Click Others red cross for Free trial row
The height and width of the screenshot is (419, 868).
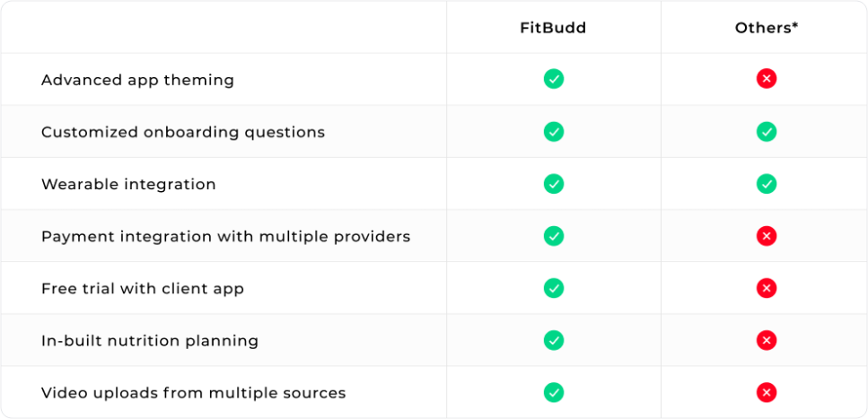click(x=766, y=288)
